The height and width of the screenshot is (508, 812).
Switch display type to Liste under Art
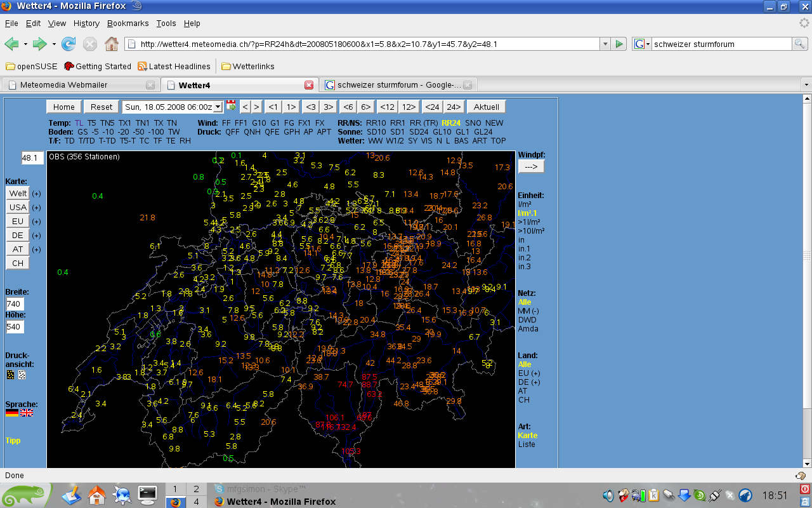click(527, 444)
